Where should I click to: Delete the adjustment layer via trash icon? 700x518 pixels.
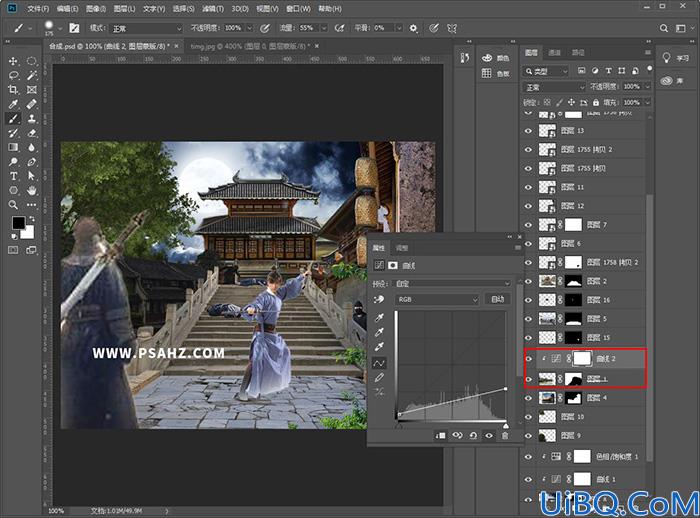point(505,435)
